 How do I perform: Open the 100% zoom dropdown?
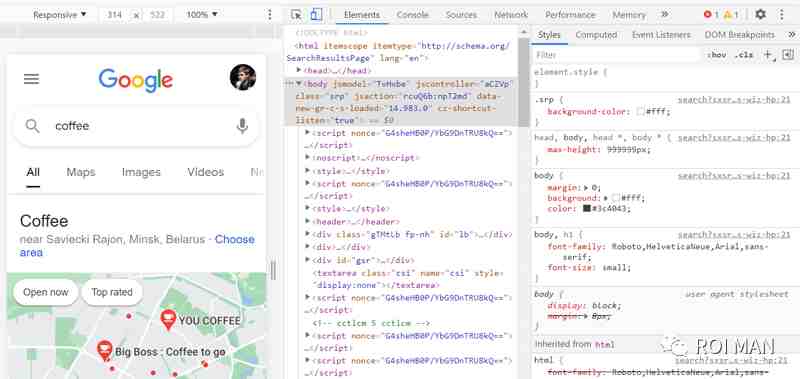202,15
